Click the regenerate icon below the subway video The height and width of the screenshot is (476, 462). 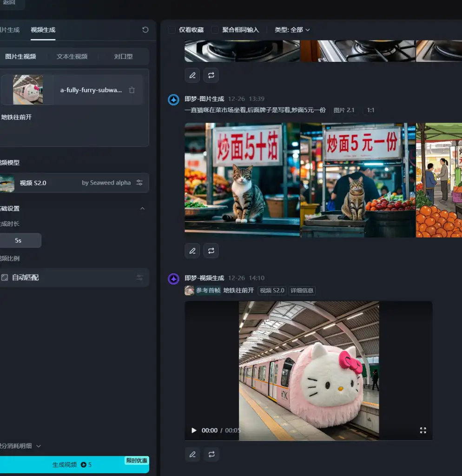coord(211,454)
